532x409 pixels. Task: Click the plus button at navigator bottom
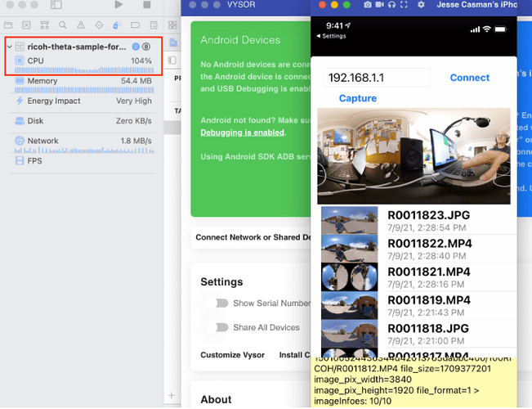click(172, 395)
